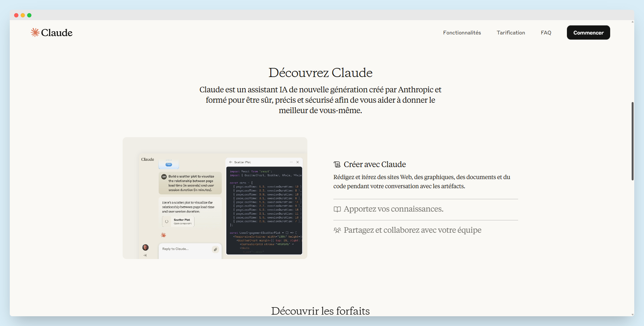Open the Fonctionnalités nav link
Image resolution: width=644 pixels, height=326 pixels.
tap(462, 33)
